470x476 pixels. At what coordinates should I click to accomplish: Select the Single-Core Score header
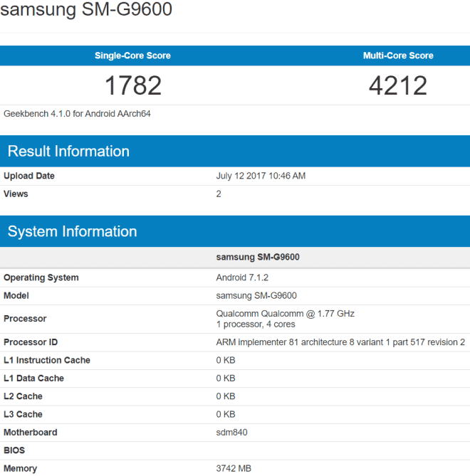(x=132, y=55)
